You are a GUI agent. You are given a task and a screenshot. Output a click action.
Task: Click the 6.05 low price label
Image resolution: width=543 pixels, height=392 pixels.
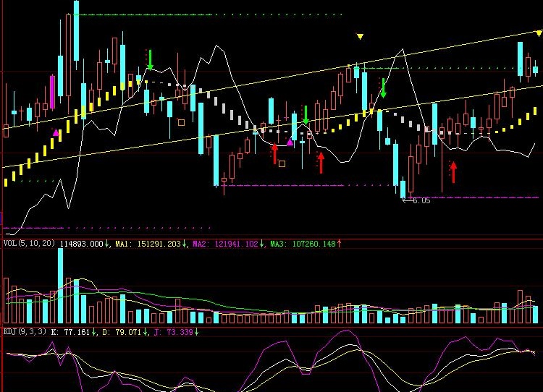click(421, 200)
